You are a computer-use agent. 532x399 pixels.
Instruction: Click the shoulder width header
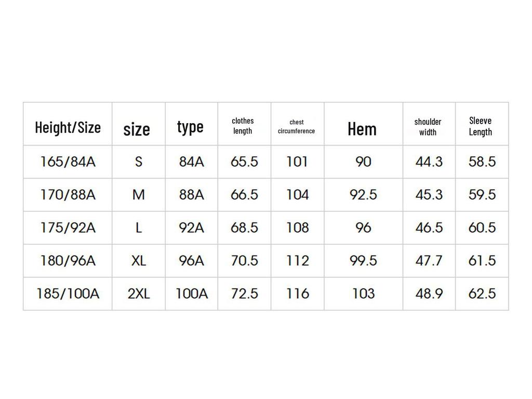[428, 127]
